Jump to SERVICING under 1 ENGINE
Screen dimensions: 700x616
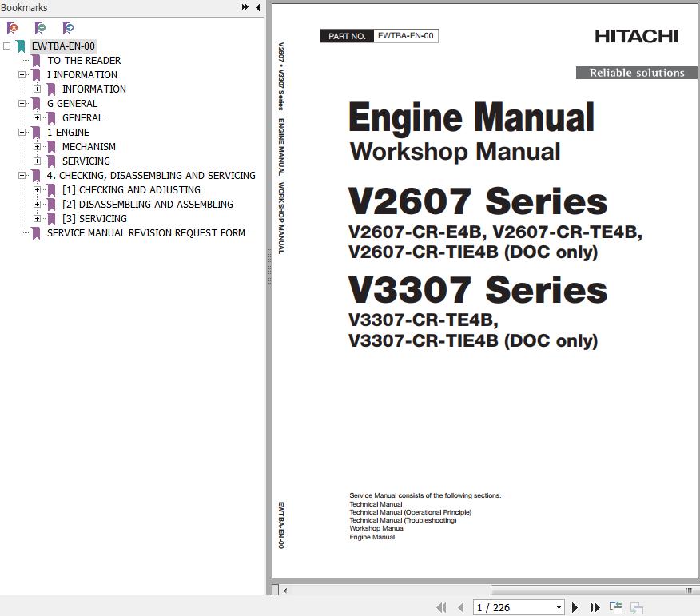[x=86, y=161]
